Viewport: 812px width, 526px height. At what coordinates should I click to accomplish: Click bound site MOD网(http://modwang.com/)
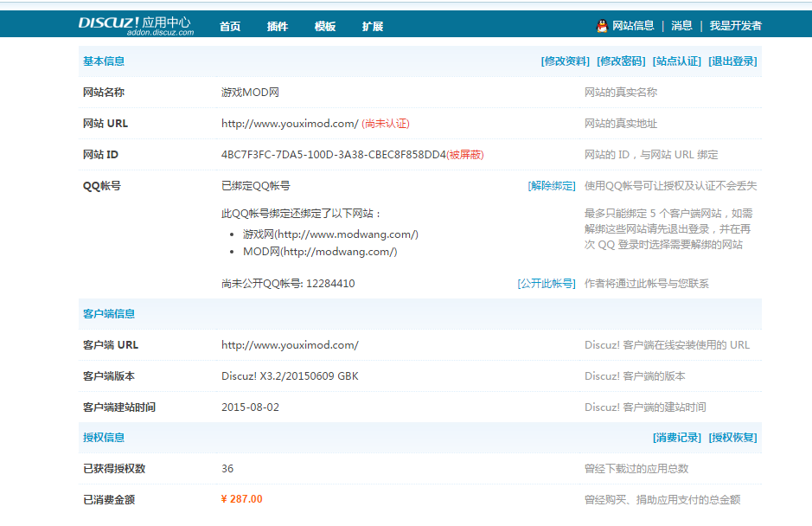coord(320,252)
